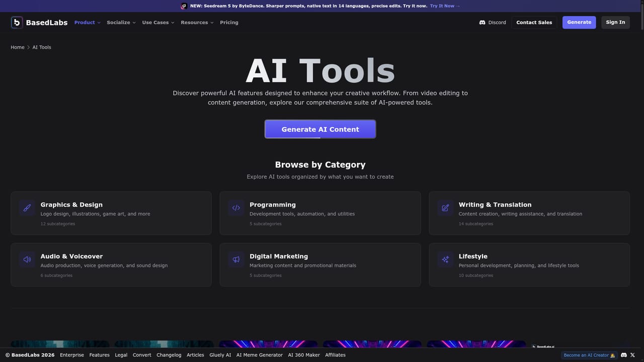
Task: Click the Generate AI Content button
Action: [320, 129]
